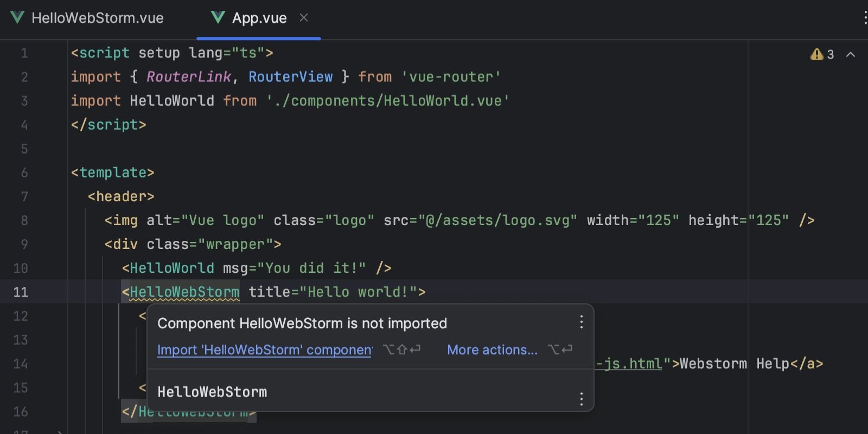
Task: Click HelloWebStorm documentation text in the popup
Action: [212, 392]
